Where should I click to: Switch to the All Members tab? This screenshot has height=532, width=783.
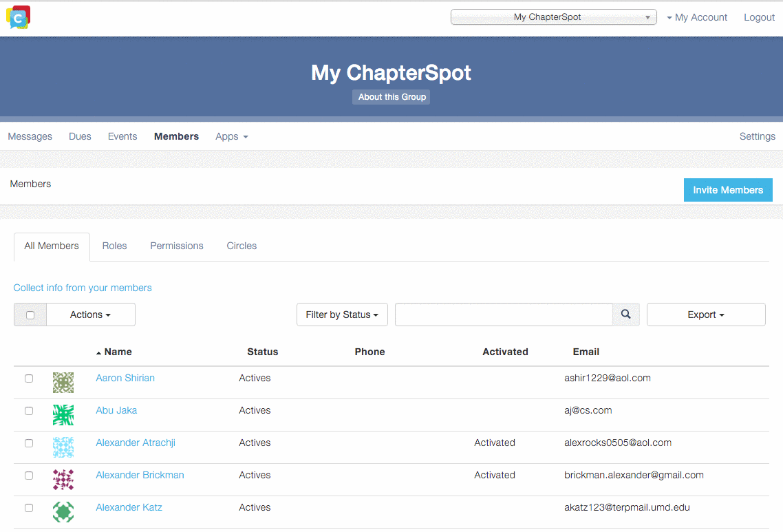point(52,246)
